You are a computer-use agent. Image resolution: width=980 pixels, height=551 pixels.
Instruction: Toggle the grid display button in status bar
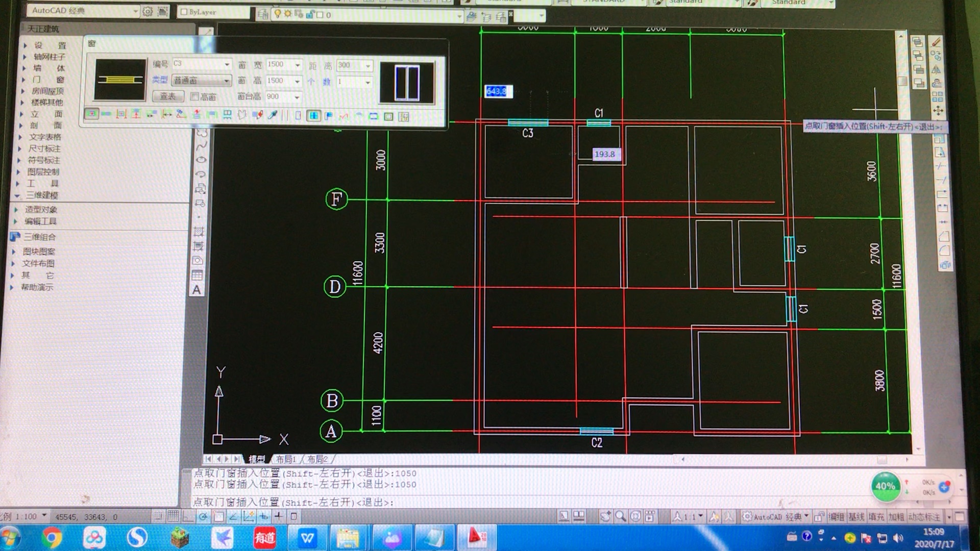click(x=173, y=516)
